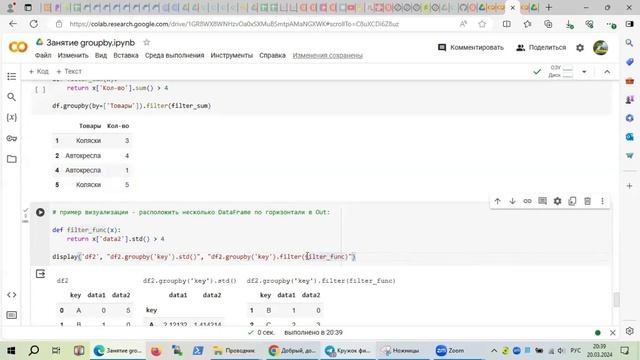Open the Вид menu
The width and height of the screenshot is (640, 360).
coord(101,56)
